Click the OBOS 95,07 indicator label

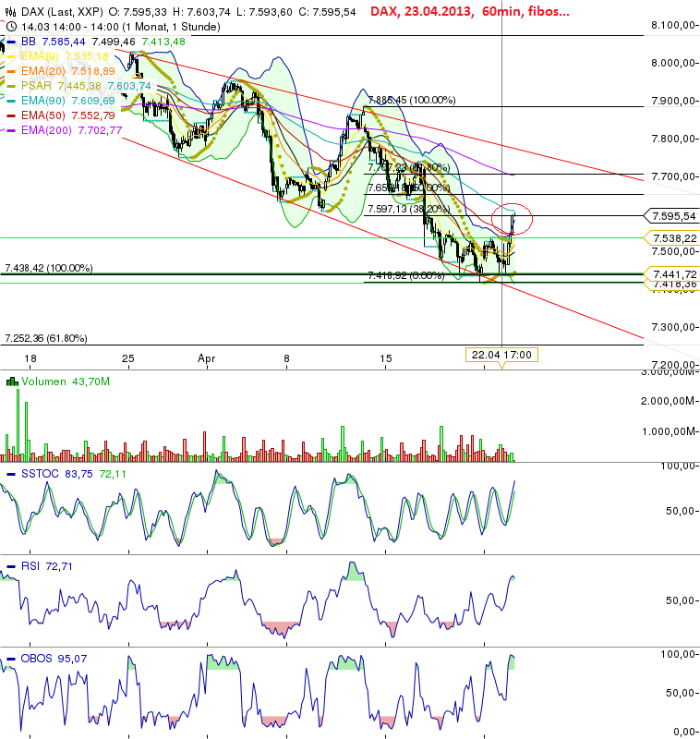pos(54,659)
